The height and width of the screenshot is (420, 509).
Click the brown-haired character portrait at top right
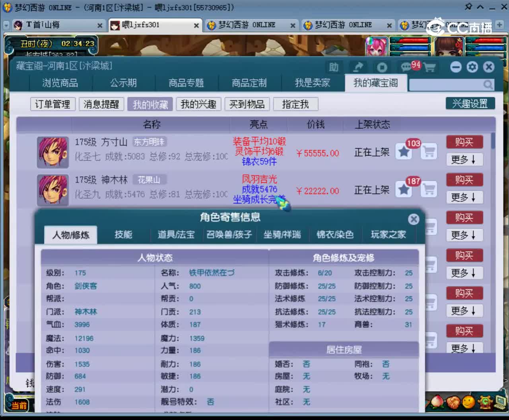[449, 47]
